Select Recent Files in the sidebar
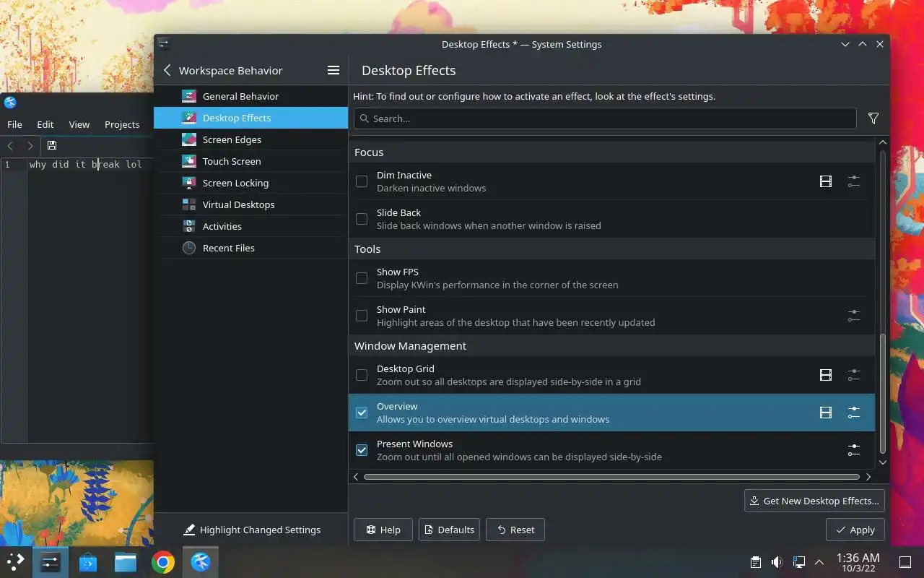924x578 pixels. pyautogui.click(x=250, y=248)
